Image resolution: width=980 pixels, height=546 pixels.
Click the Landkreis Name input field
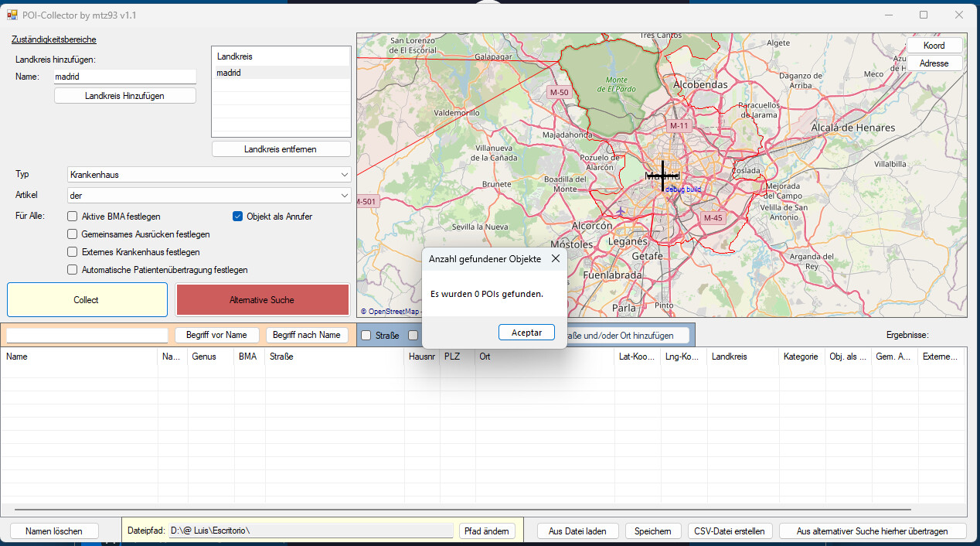pyautogui.click(x=124, y=77)
